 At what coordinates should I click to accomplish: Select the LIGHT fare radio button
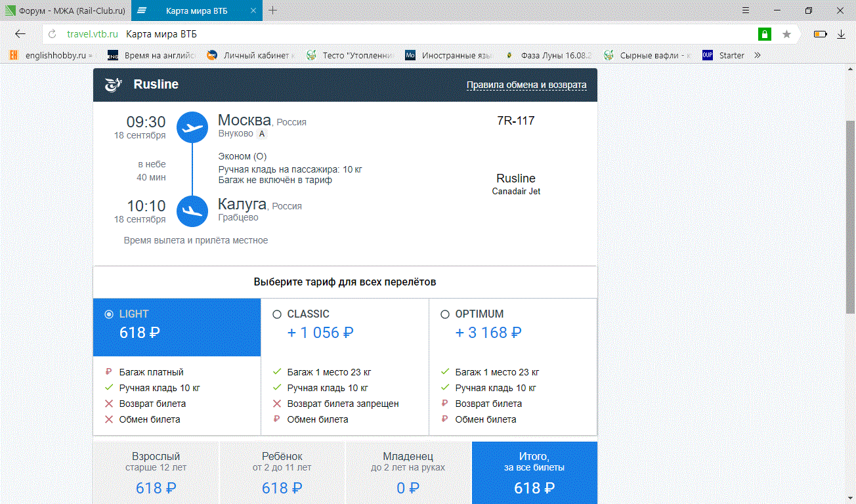tap(109, 314)
